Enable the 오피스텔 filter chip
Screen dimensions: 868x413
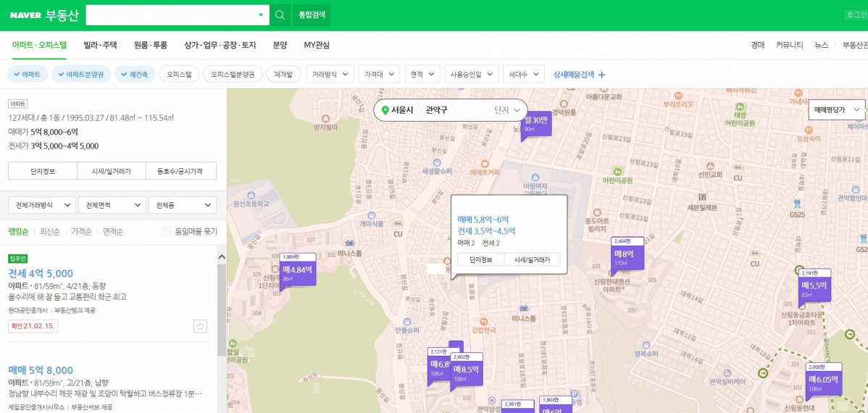[179, 74]
